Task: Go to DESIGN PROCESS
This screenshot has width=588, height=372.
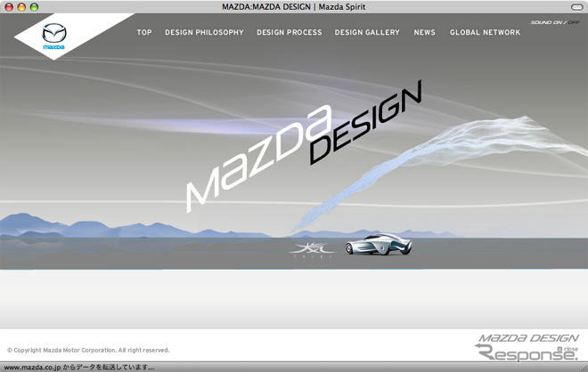Action: click(290, 32)
